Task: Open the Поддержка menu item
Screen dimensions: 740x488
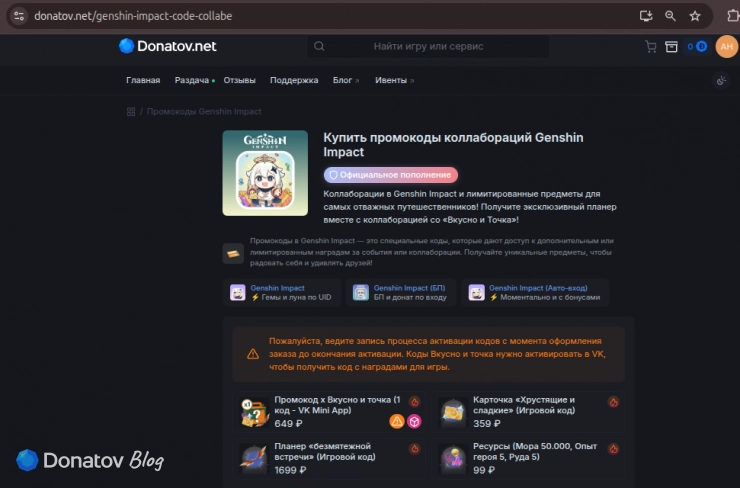Action: (x=294, y=80)
